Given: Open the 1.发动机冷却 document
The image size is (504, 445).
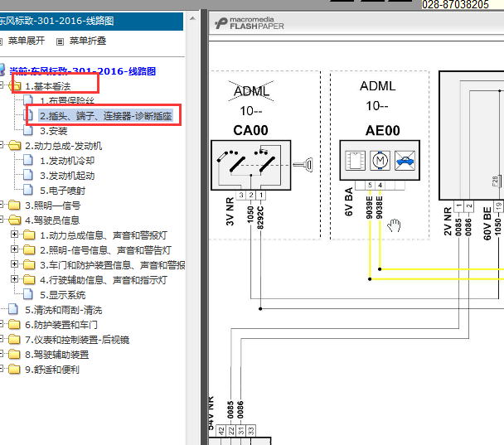Looking at the screenshot, I should tap(67, 161).
